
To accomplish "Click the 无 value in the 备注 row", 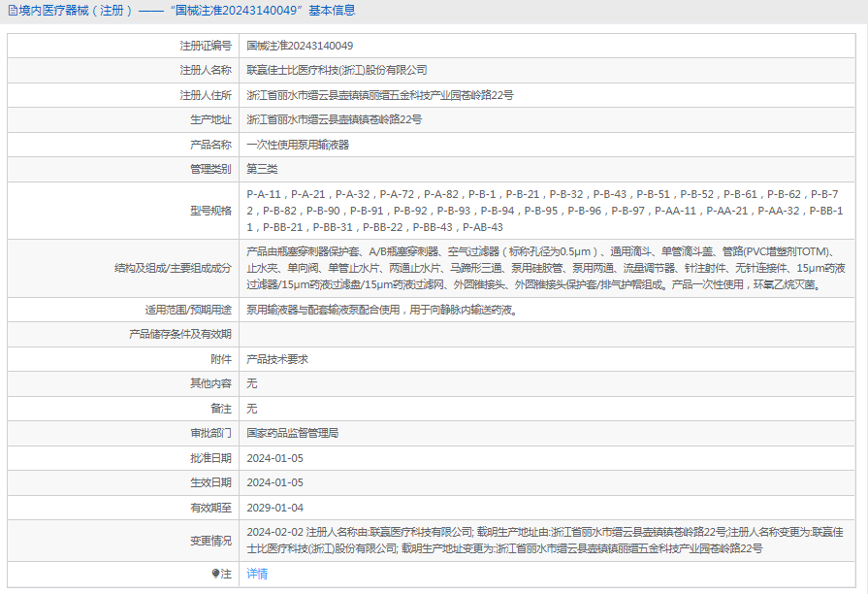I will pos(252,409).
